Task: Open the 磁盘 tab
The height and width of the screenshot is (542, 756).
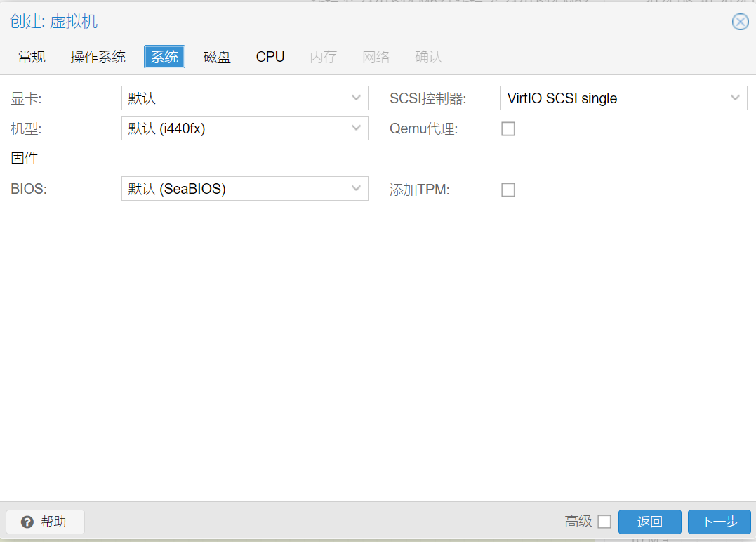Action: pyautogui.click(x=217, y=57)
